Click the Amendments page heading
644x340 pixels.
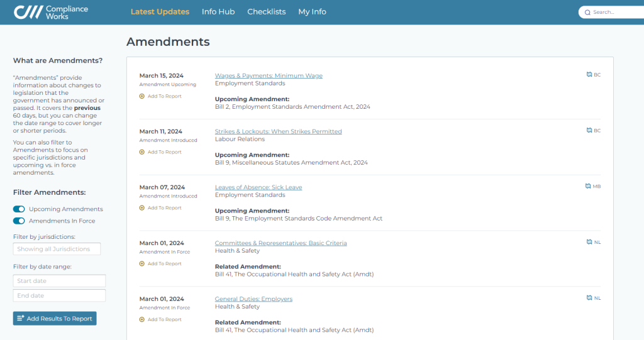pos(168,41)
